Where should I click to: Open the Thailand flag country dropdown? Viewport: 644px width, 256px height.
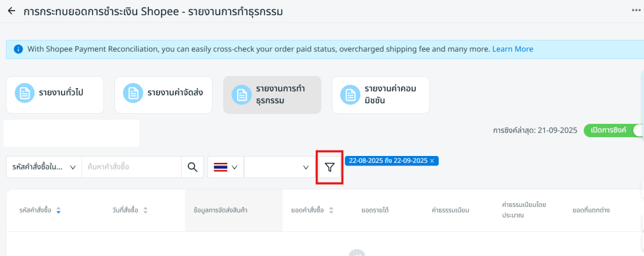click(225, 167)
